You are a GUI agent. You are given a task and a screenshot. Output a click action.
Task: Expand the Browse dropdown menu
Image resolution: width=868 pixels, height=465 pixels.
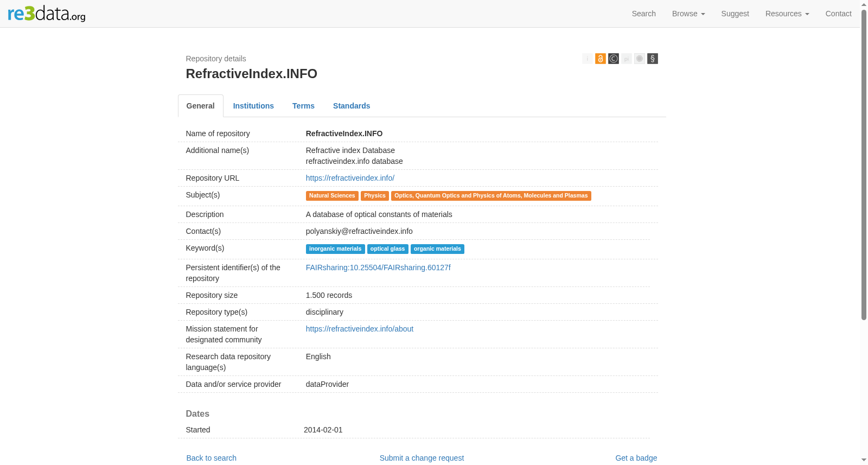pyautogui.click(x=688, y=14)
